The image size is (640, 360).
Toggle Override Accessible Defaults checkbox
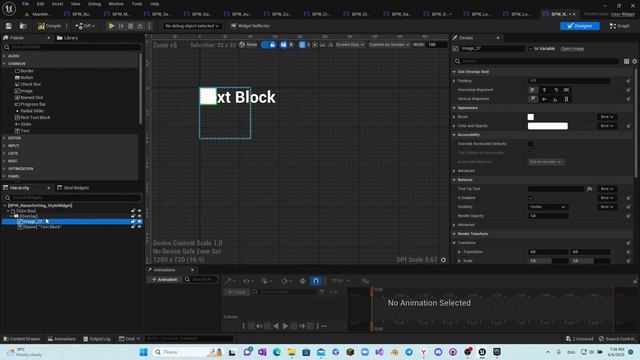click(x=530, y=144)
